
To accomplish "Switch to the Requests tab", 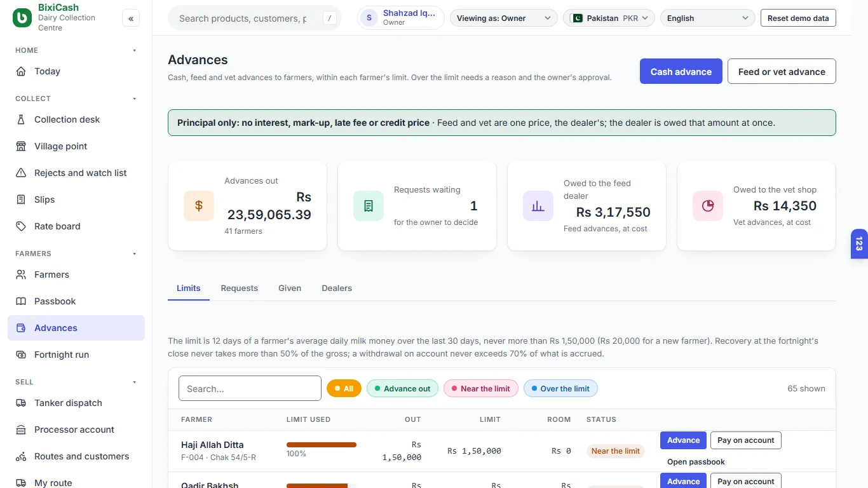I will [x=240, y=288].
